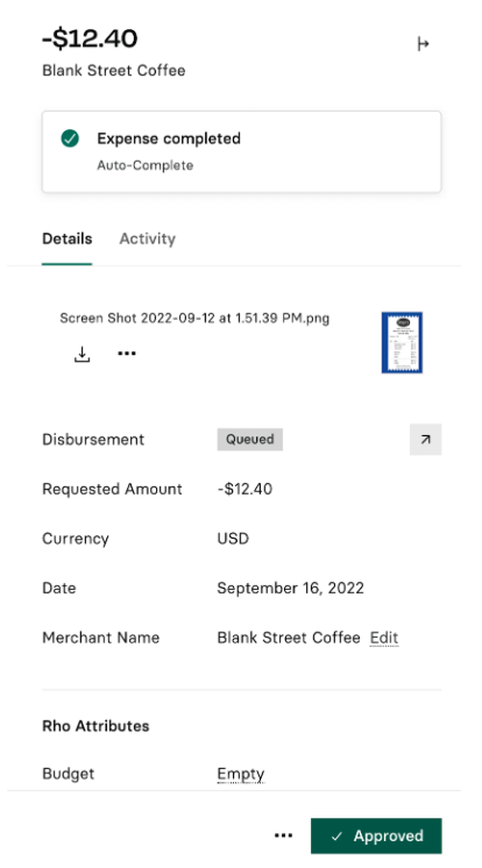The height and width of the screenshot is (868, 482).
Task: Click the date September 16, 2022
Action: (290, 588)
